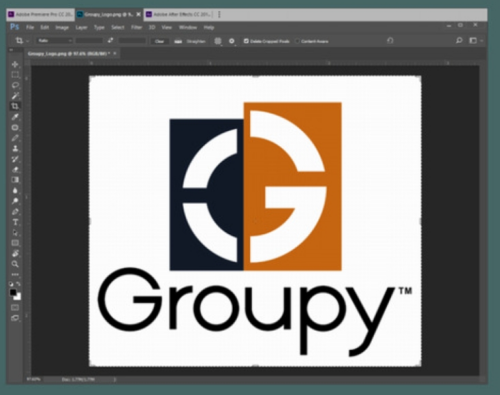
Task: Select the Eraser tool
Action: [15, 170]
